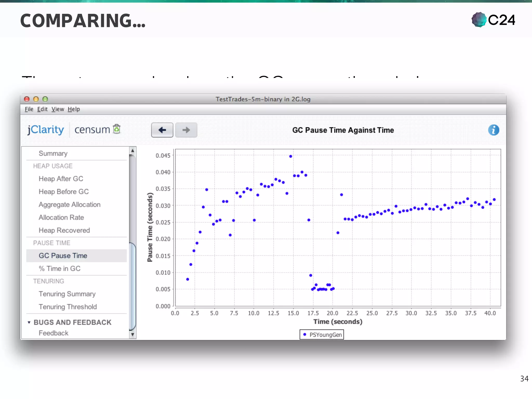This screenshot has height=399, width=532.
Task: Click the green zoom window button
Action: tap(45, 99)
